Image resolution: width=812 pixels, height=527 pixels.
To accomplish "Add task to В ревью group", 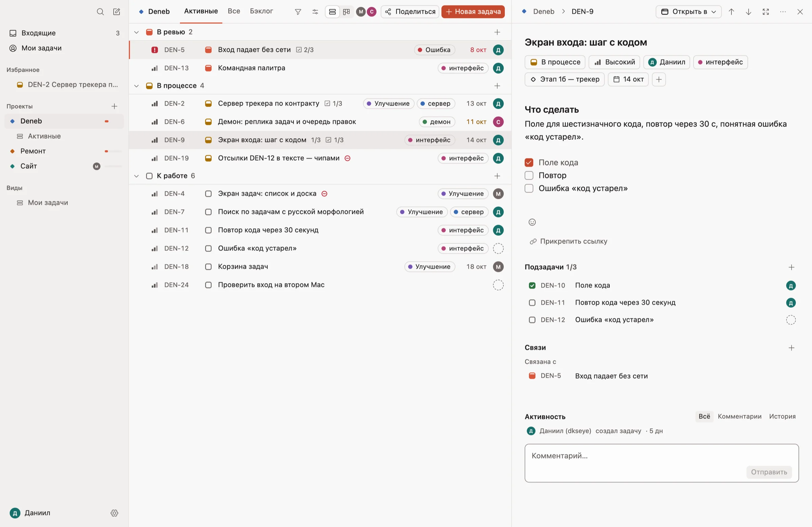I will pyautogui.click(x=497, y=32).
